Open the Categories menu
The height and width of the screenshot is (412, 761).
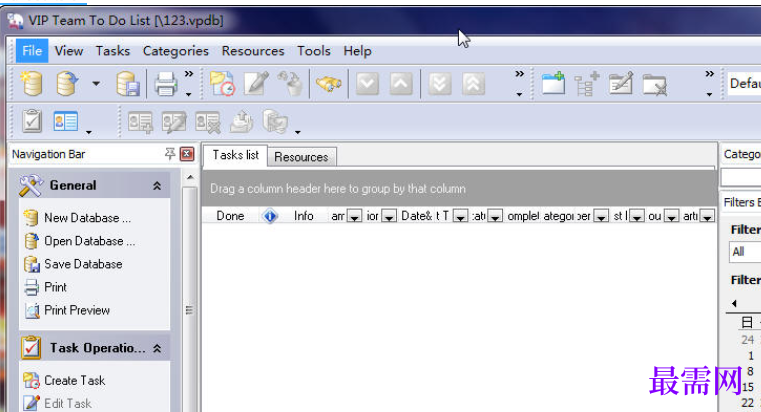point(176,50)
